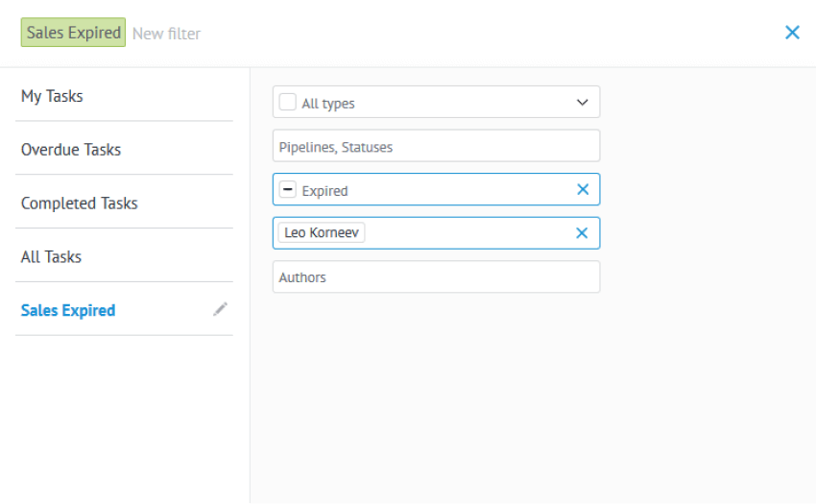Viewport: 816px width, 504px height.
Task: Toggle the All types checkbox
Action: pyautogui.click(x=288, y=102)
